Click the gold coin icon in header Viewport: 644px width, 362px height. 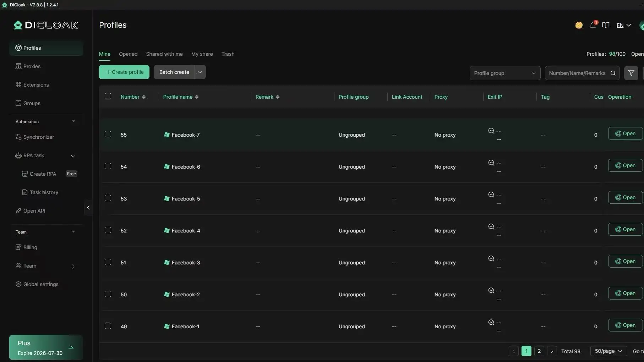579,25
